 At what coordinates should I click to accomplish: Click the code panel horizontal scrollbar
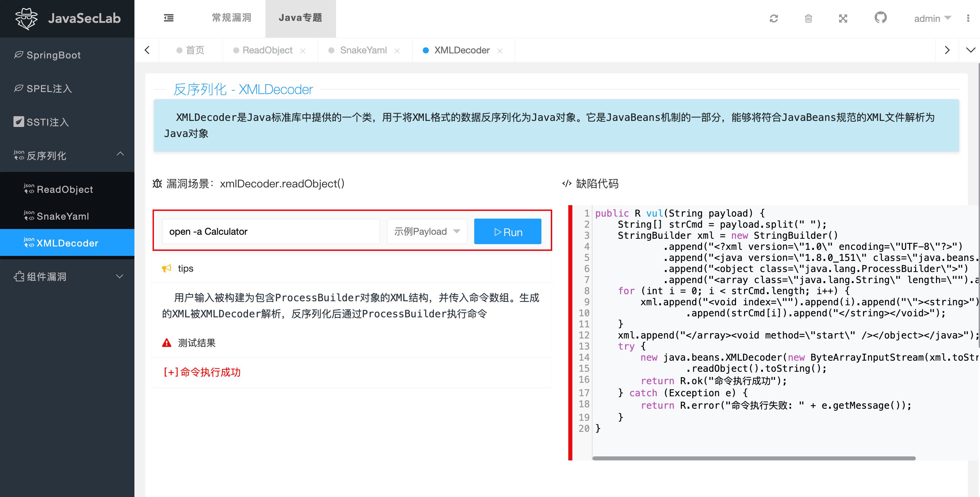click(753, 458)
